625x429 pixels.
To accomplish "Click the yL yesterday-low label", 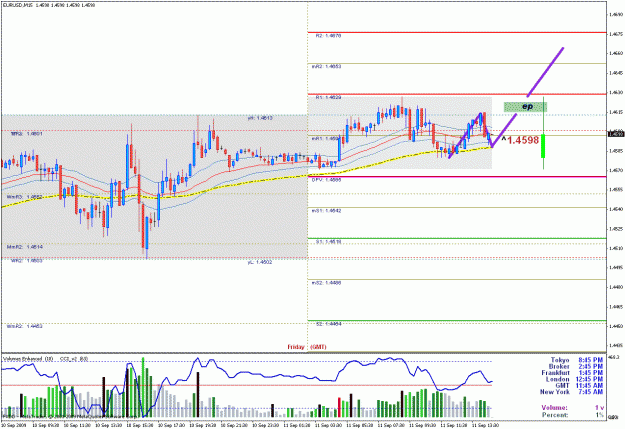I will pos(260,262).
